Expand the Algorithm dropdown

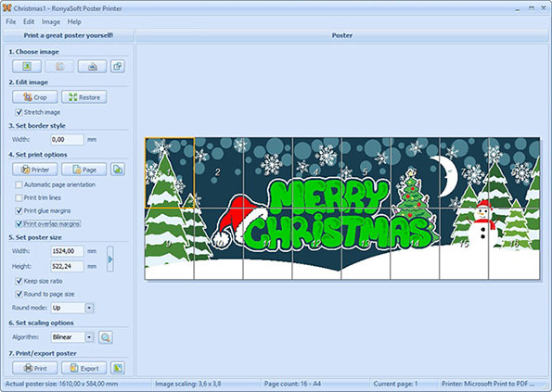pos(89,337)
